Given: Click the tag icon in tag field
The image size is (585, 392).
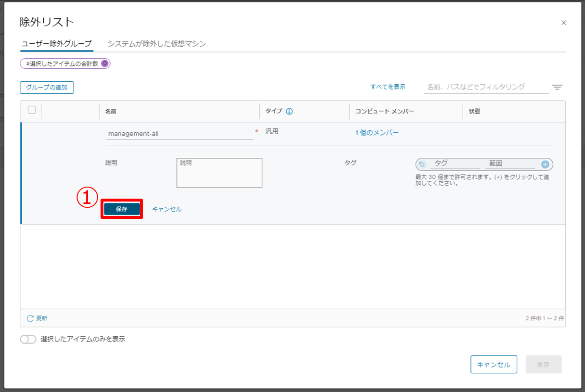Looking at the screenshot, I should pos(422,164).
